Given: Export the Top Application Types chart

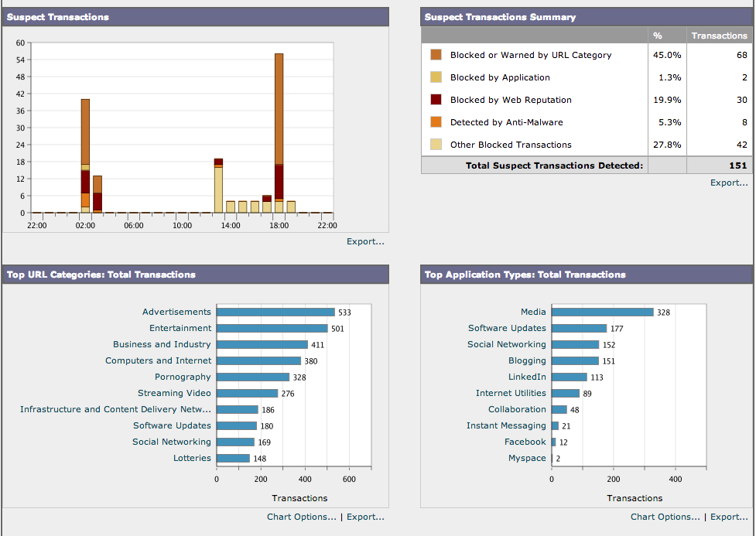Looking at the screenshot, I should pos(729,517).
